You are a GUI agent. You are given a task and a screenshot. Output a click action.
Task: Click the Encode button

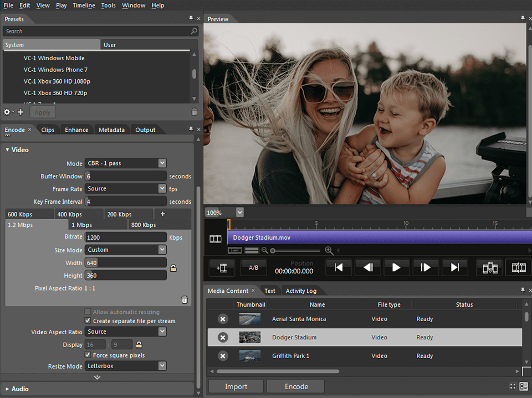[295, 386]
